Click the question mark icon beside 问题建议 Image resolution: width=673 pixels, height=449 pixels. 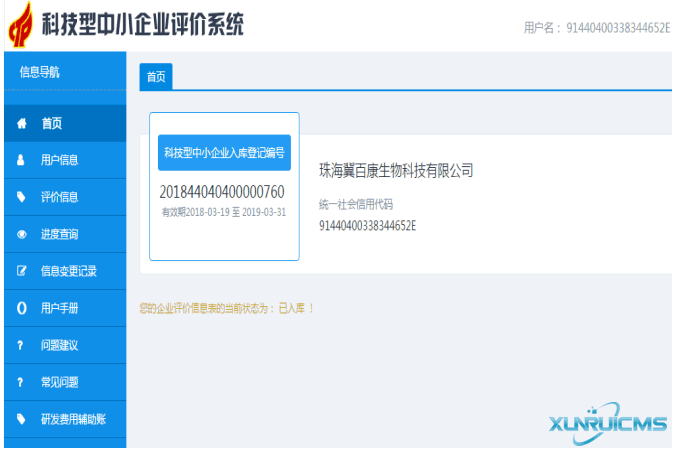click(21, 345)
